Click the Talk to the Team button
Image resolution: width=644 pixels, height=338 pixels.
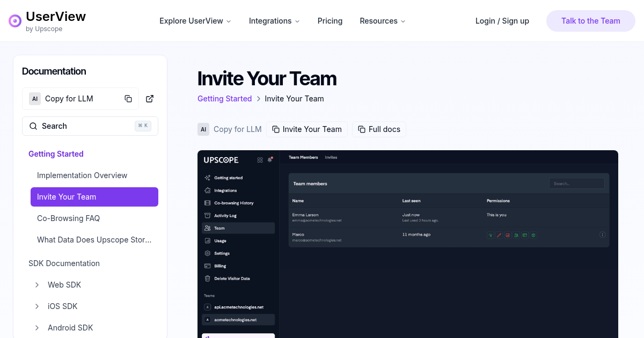591,21
